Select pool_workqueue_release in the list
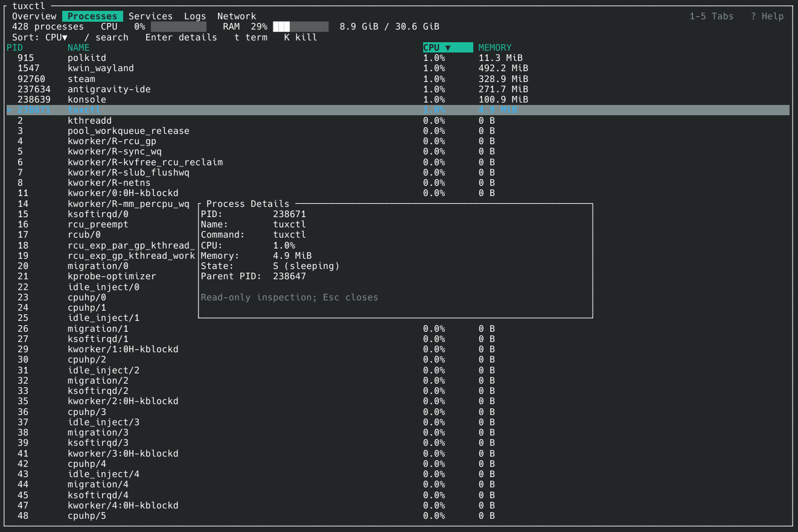The height and width of the screenshot is (532, 798). tap(398, 131)
